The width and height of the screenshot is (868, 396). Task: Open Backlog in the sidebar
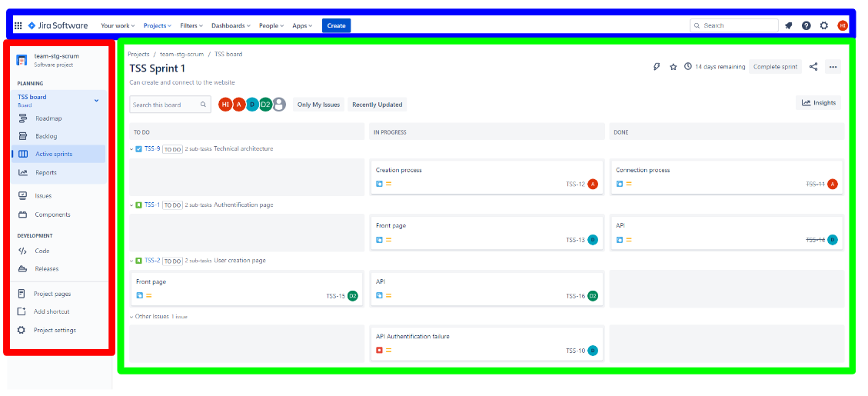point(46,136)
